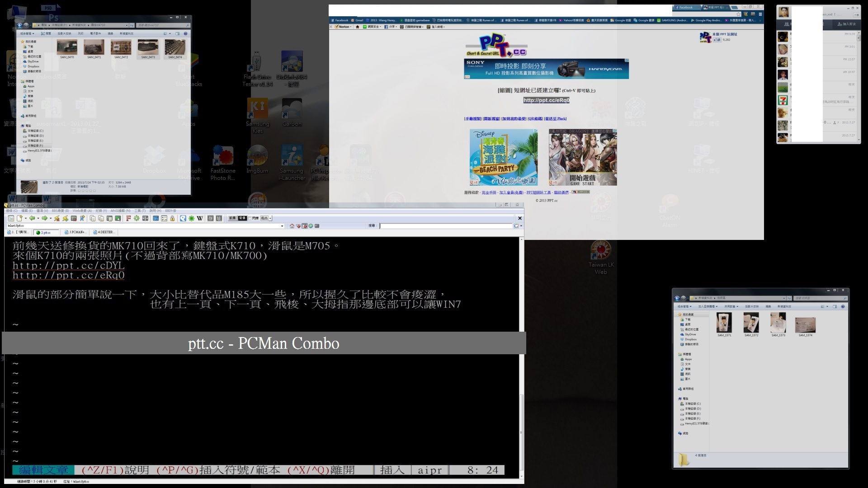
Task: Click the 完全手冊 link at ppt.cc page footer
Action: pyautogui.click(x=489, y=192)
